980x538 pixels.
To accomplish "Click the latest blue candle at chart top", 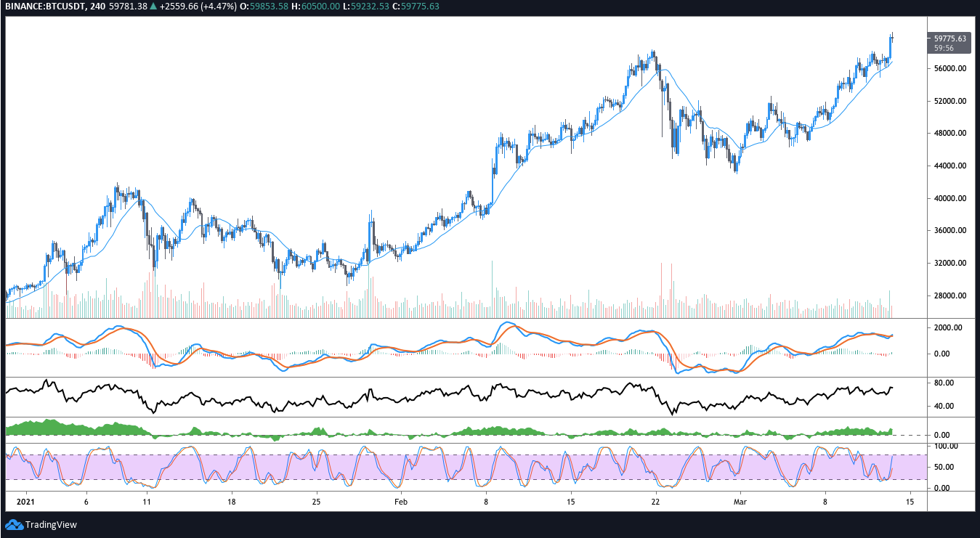I will (891, 47).
